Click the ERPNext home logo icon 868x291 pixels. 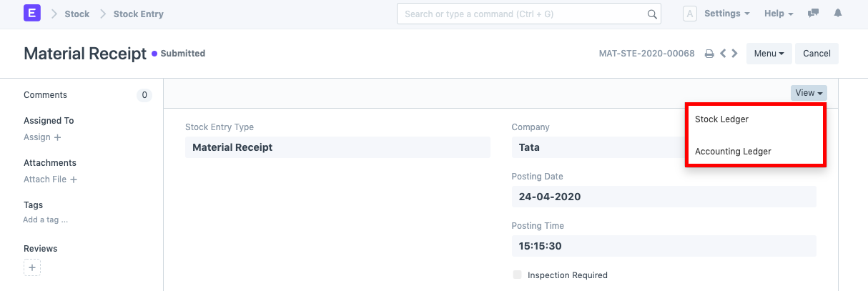(32, 14)
